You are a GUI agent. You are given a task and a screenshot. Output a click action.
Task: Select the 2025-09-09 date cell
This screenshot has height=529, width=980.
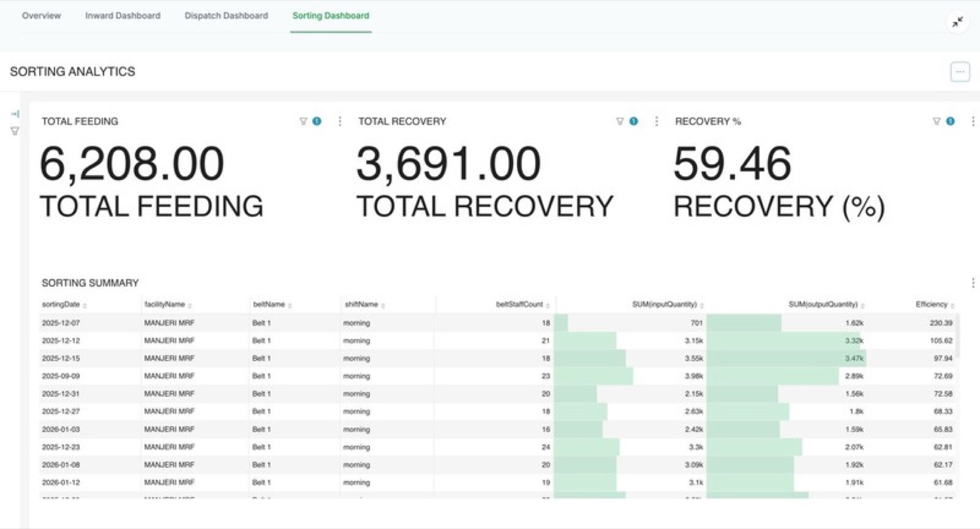(61, 376)
